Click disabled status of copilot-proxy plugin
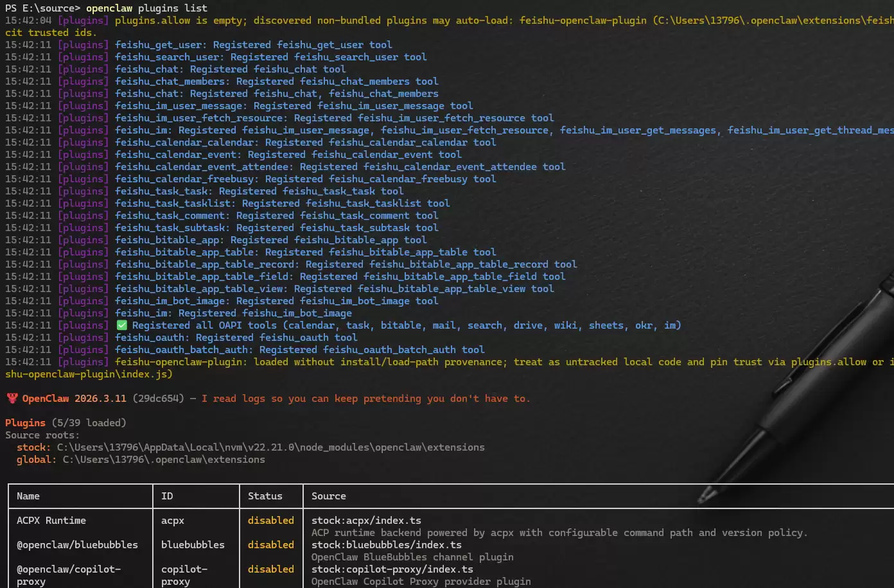 [270, 569]
